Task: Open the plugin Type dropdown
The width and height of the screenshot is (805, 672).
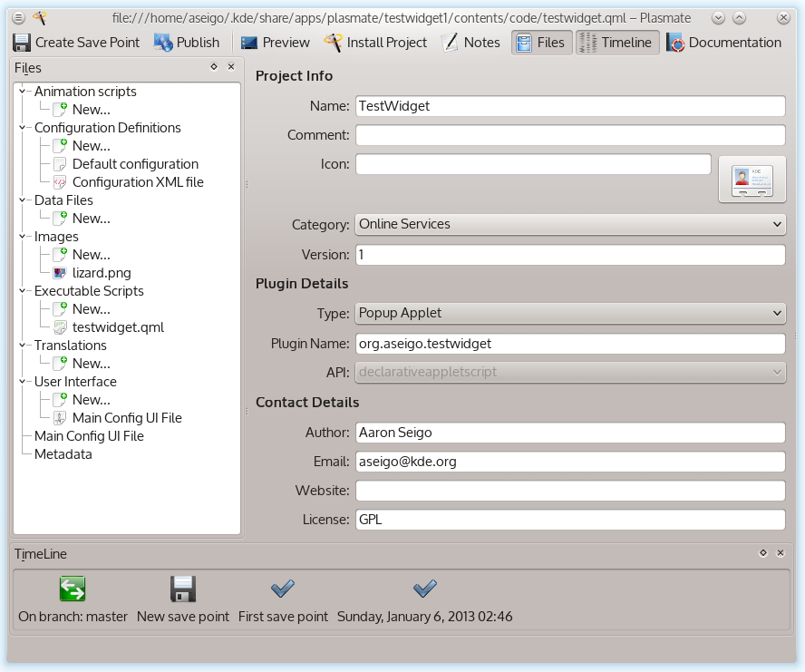Action: (x=569, y=313)
